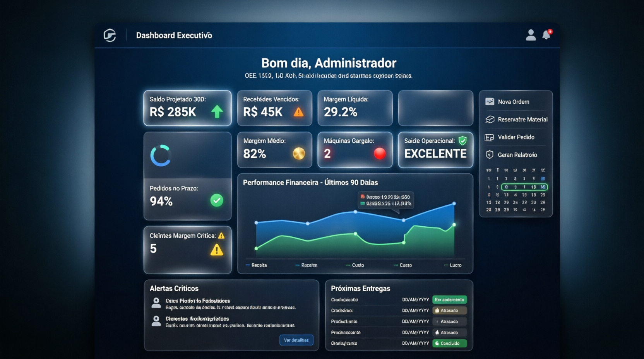Viewport: 644px width, 359px height.
Task: Click the red indicator on Máquinas Gargalo
Action: click(x=380, y=154)
